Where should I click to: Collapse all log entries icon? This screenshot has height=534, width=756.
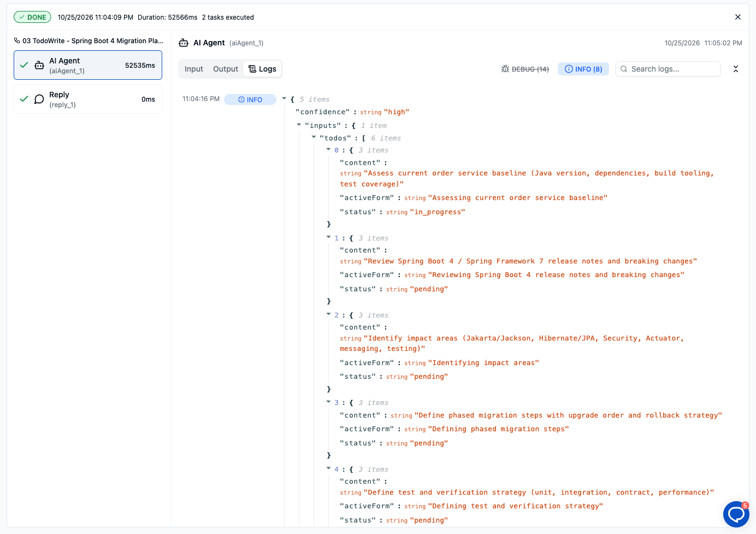[736, 69]
